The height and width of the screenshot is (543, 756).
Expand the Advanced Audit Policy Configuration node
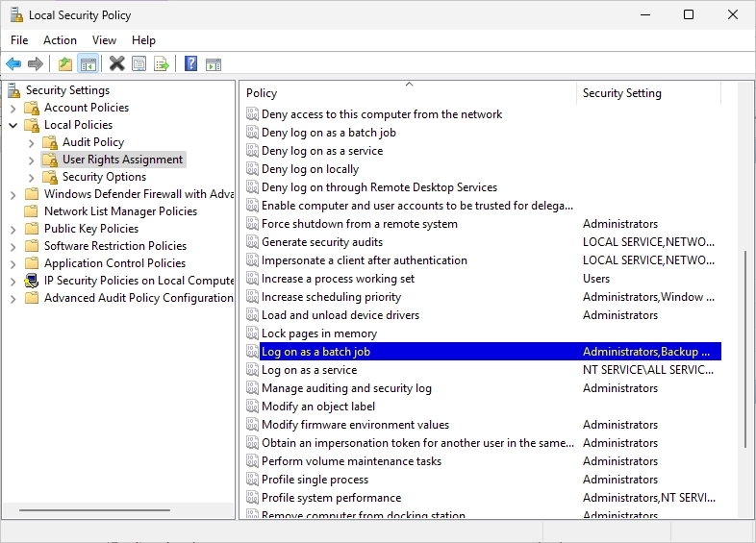pyautogui.click(x=13, y=299)
